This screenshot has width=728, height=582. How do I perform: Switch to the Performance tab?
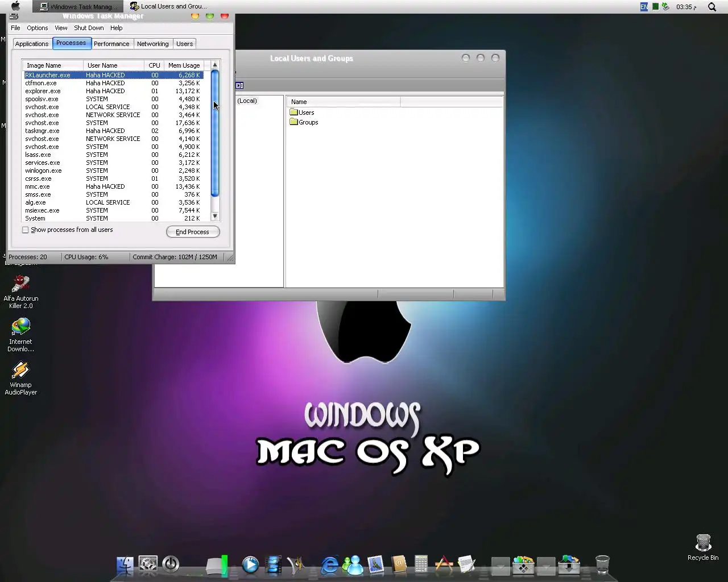coord(111,44)
